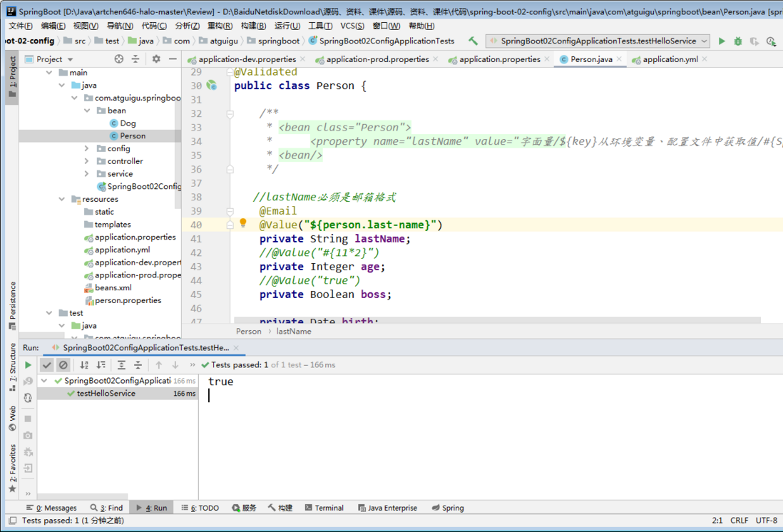783x532 pixels.
Task: Sort tests alphabetically
Action: 84,365
